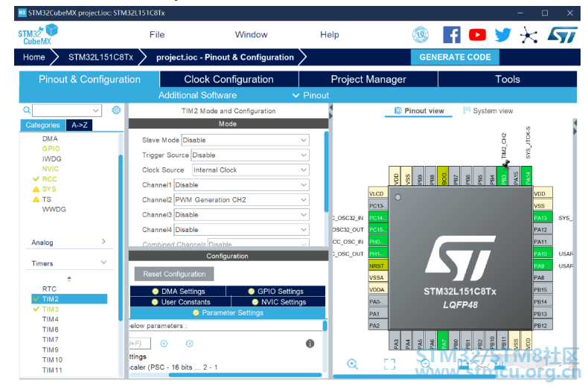Open the category settings gear icon
The height and width of the screenshot is (389, 588).
(x=116, y=110)
